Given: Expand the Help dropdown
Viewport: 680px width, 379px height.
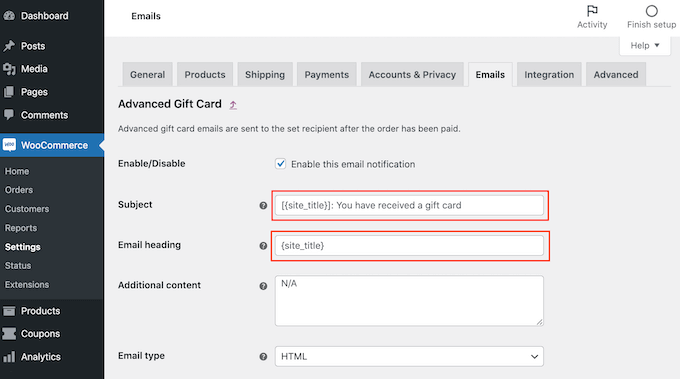Looking at the screenshot, I should (x=645, y=46).
